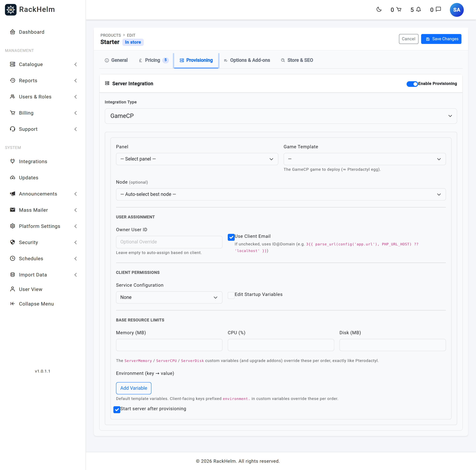Viewport: 476px width, 470px height.
Task: Open the Integration Type GameCP dropdown
Action: pyautogui.click(x=281, y=116)
